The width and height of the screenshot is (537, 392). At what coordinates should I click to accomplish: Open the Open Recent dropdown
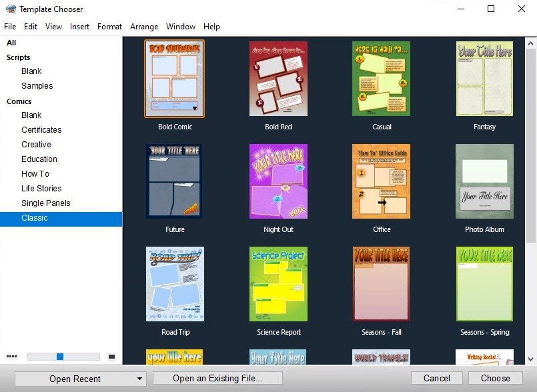point(81,379)
